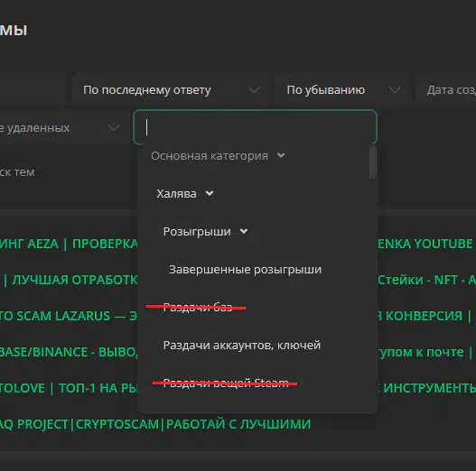476x471 pixels.
Task: Open the 'Дата создания' filter dropdown
Action: coord(446,90)
